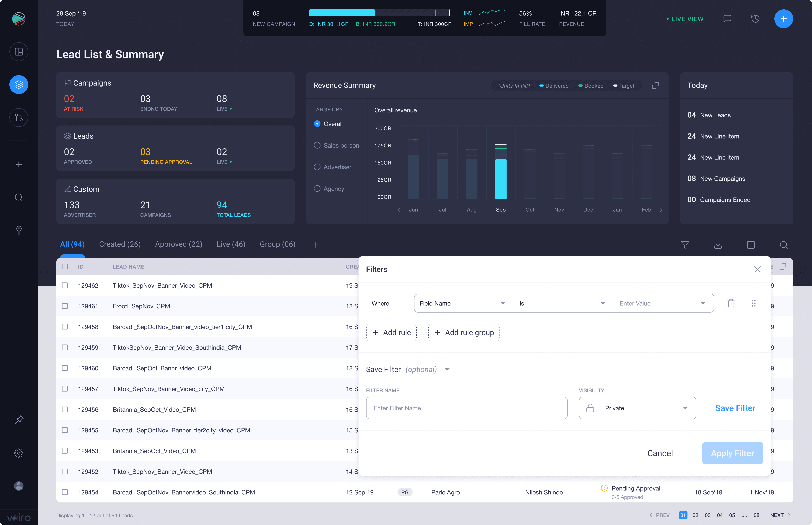Open the history clock icon
The width and height of the screenshot is (812, 525).
[755, 19]
